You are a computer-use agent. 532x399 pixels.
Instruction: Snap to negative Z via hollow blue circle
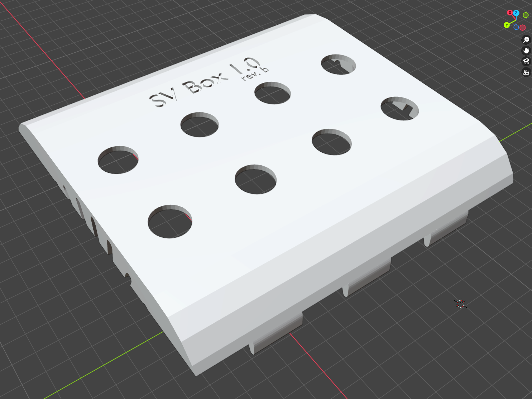pyautogui.click(x=516, y=27)
